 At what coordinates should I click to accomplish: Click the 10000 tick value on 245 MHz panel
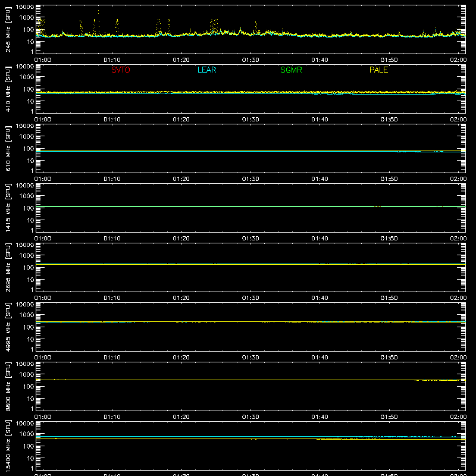pos(25,7)
